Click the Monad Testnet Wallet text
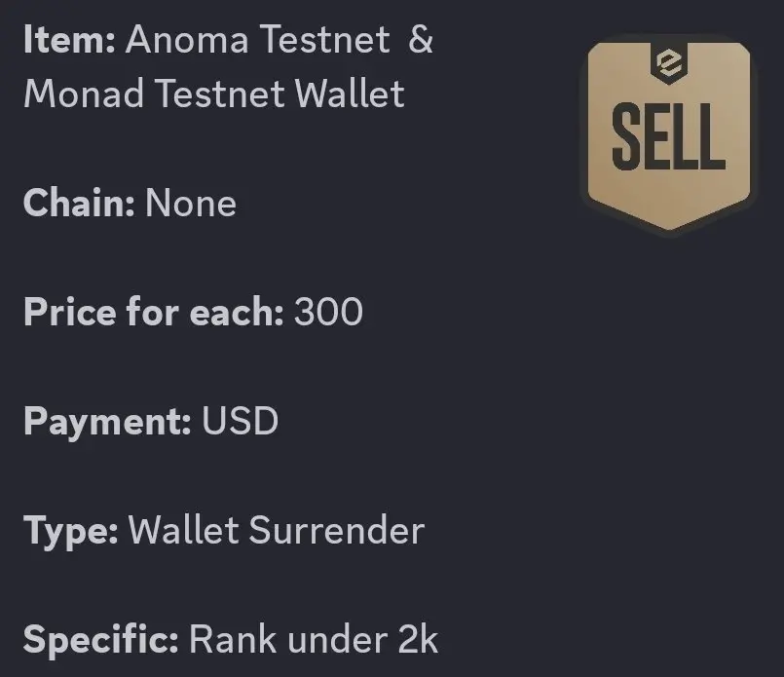 click(214, 94)
